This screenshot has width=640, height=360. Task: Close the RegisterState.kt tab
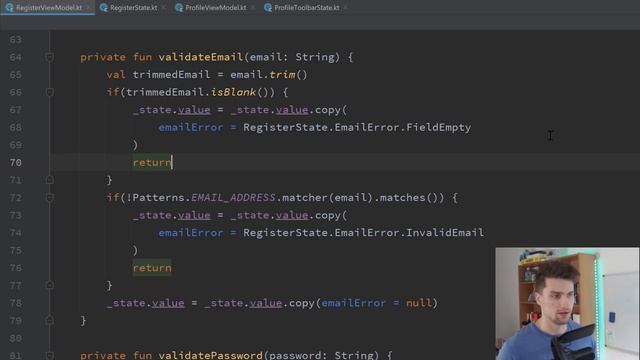point(164,7)
